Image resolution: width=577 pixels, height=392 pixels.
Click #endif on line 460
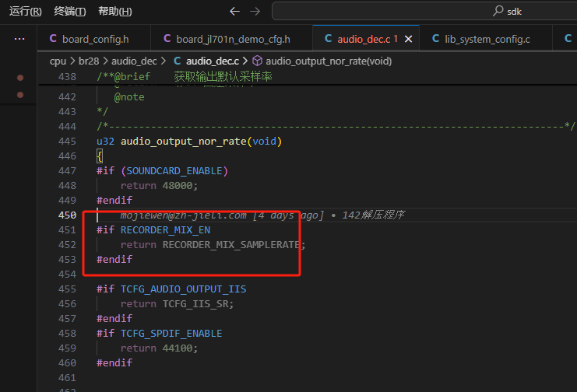(114, 363)
